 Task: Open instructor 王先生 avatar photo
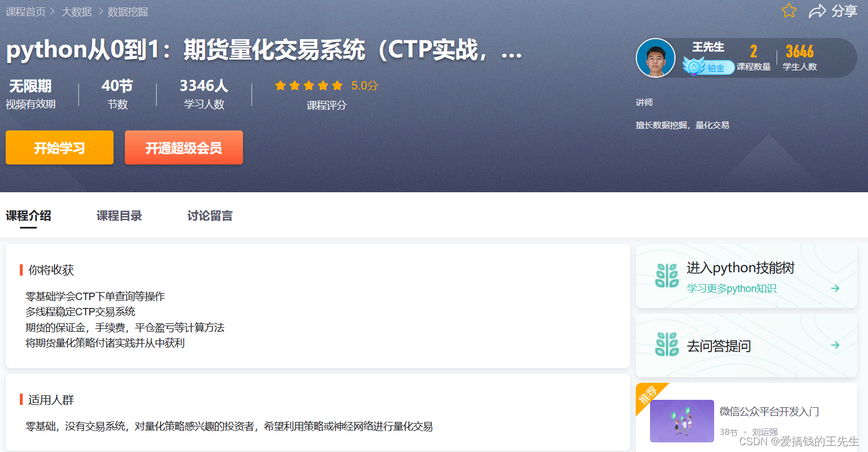tap(656, 58)
